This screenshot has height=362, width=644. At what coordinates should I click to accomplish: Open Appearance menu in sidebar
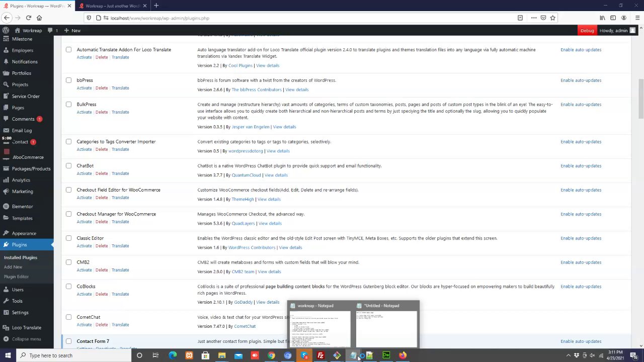click(x=27, y=233)
